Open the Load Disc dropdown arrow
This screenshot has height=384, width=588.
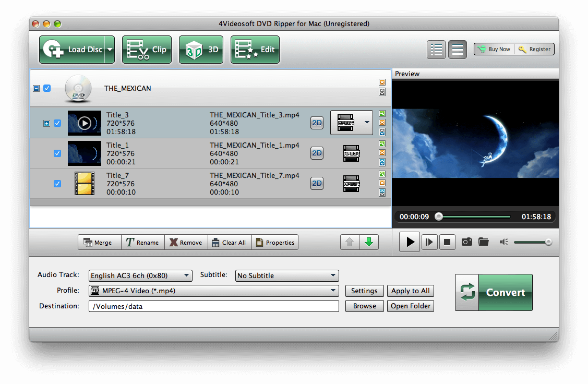click(110, 50)
